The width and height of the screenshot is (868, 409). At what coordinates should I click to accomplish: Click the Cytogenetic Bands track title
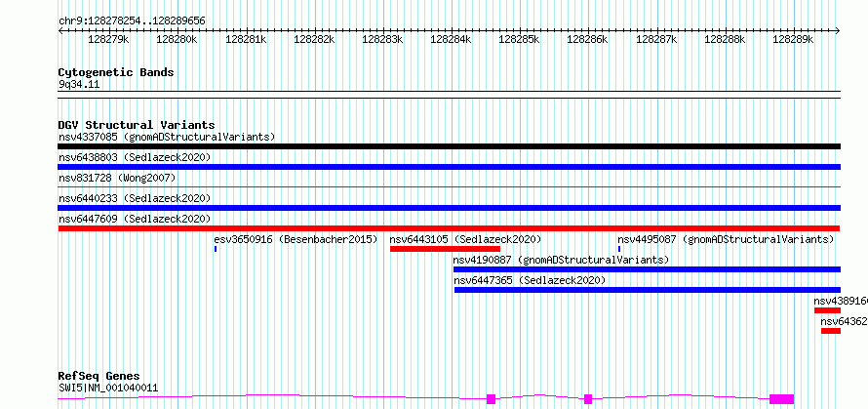point(116,72)
